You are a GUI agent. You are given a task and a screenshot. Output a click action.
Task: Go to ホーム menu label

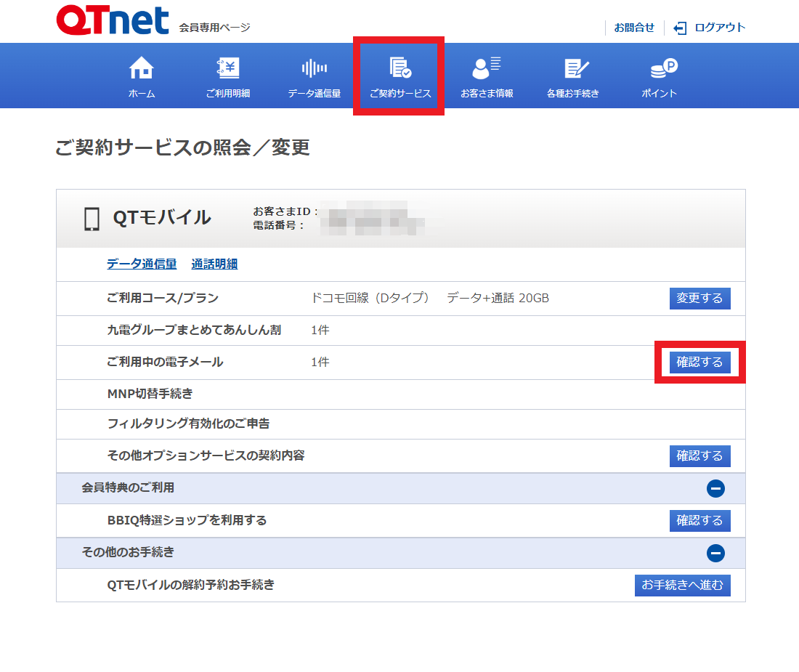point(142,94)
